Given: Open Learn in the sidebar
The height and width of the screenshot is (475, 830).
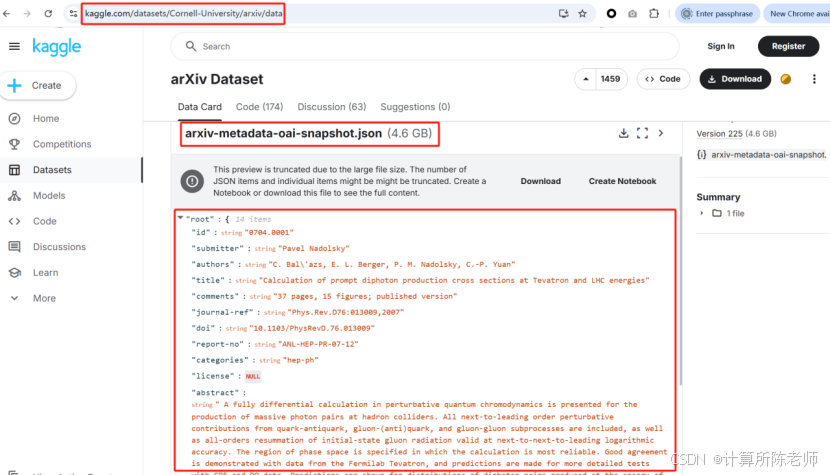Looking at the screenshot, I should click(x=46, y=273).
